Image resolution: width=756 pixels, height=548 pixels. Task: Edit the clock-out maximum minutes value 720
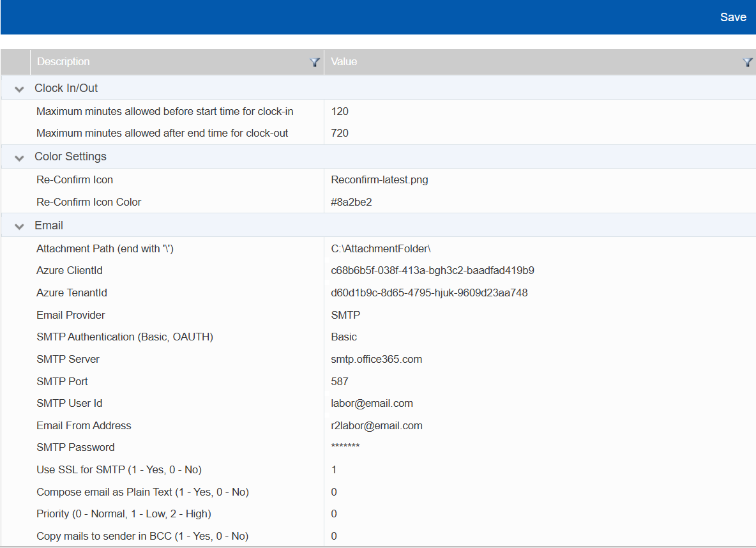tap(340, 133)
